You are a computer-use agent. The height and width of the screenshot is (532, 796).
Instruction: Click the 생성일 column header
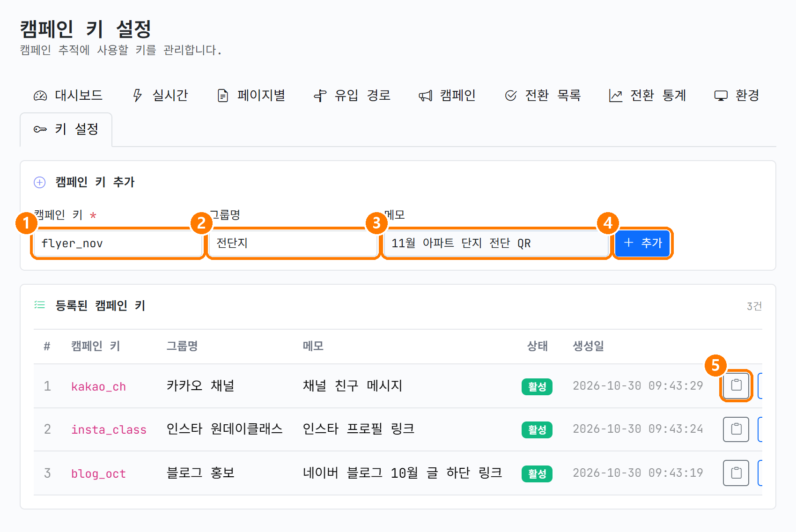tap(589, 346)
